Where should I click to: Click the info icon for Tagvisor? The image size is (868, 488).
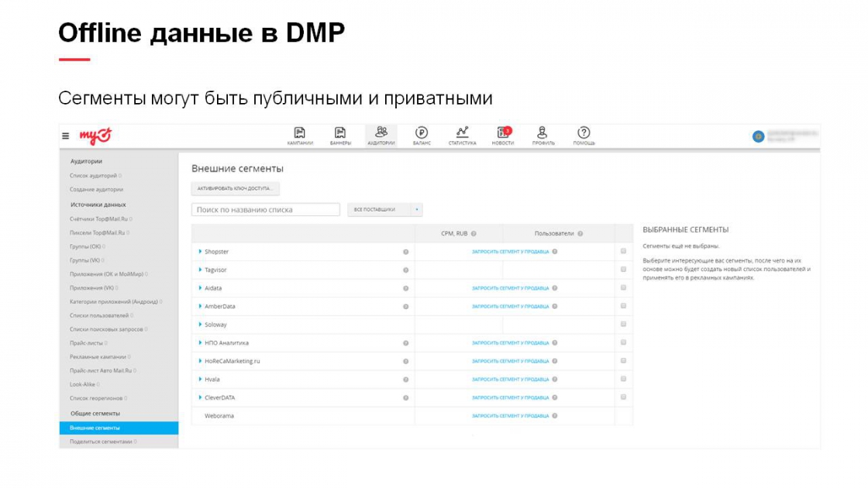point(406,270)
